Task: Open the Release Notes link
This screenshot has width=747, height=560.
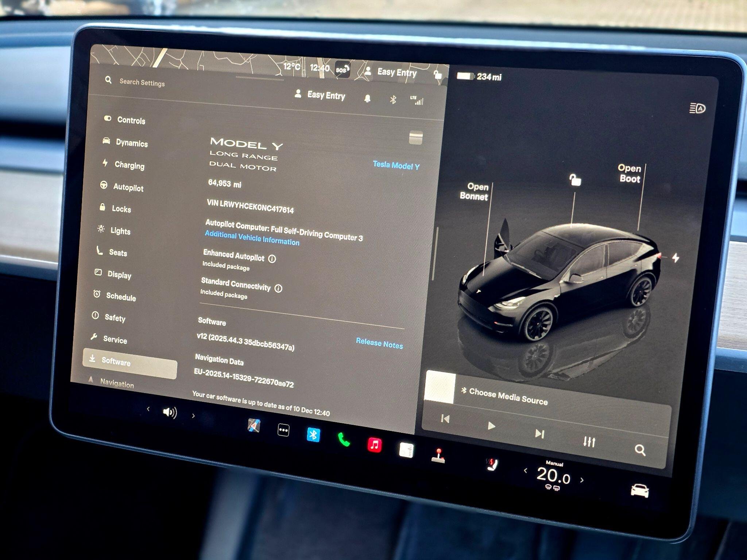Action: click(x=379, y=343)
